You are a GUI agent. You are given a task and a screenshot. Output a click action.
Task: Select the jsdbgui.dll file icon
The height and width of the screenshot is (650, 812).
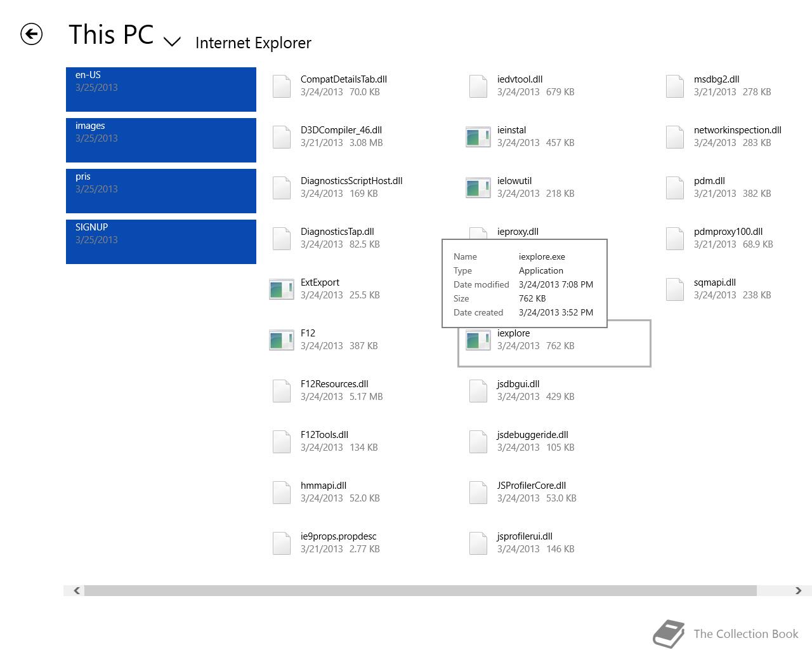coord(478,391)
